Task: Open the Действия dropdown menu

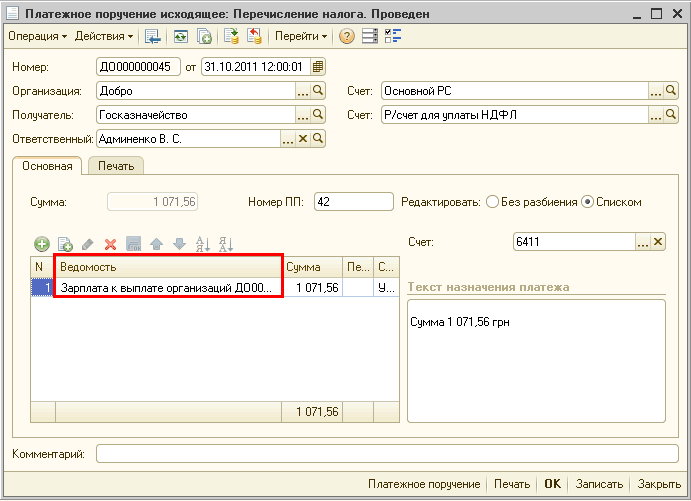Action: 103,36
